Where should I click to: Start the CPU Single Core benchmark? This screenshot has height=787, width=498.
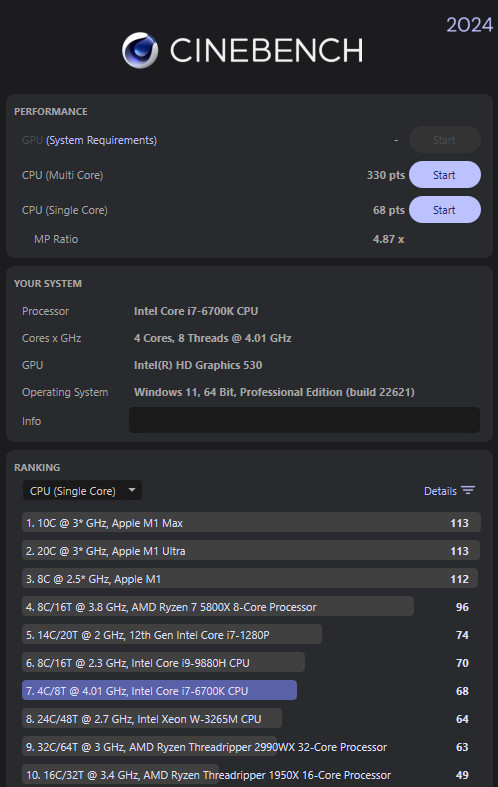click(445, 210)
